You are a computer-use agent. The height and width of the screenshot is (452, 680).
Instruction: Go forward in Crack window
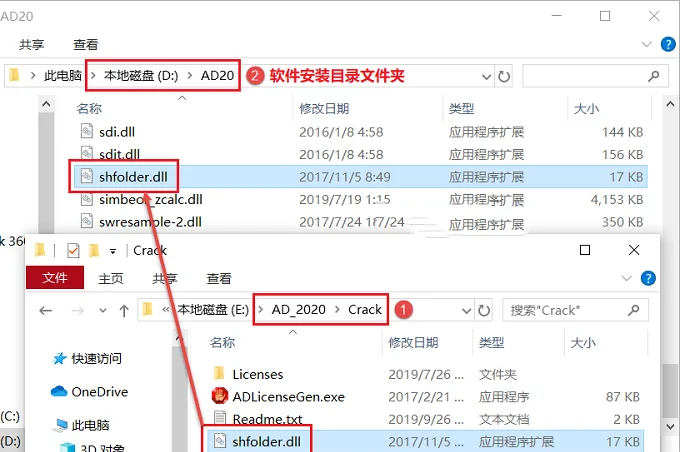(x=78, y=311)
